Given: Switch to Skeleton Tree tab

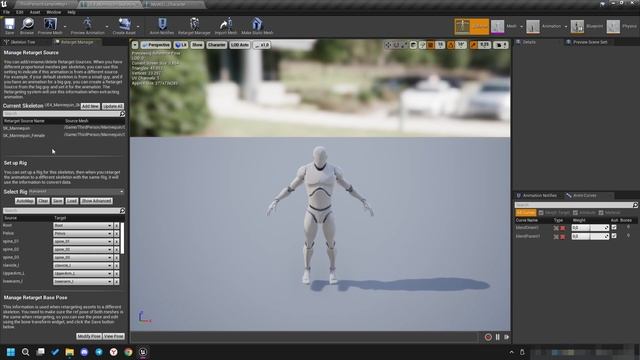Looking at the screenshot, I should [23, 42].
